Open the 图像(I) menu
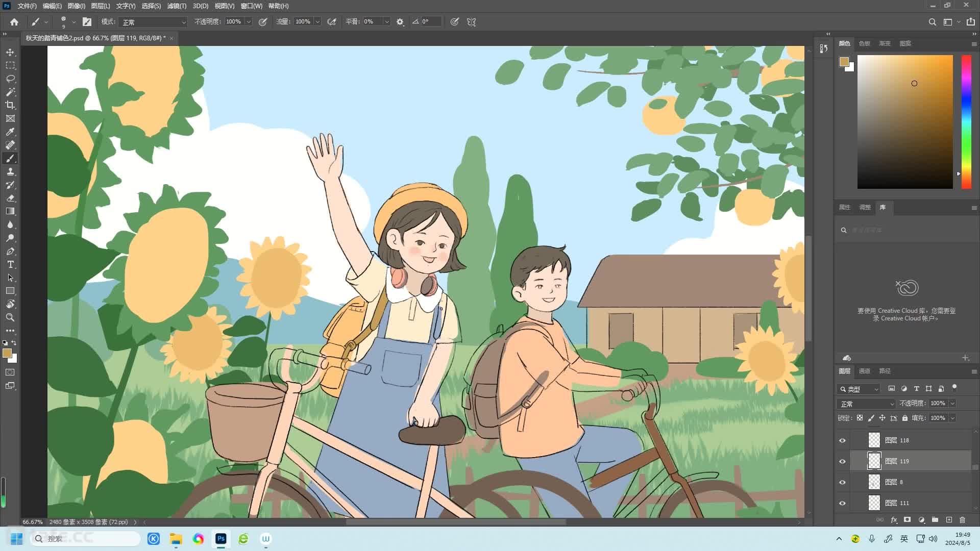980x551 pixels. pyautogui.click(x=76, y=6)
